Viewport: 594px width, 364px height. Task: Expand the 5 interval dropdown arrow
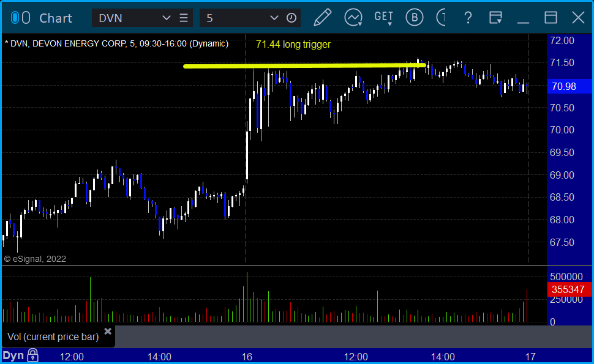pos(274,18)
